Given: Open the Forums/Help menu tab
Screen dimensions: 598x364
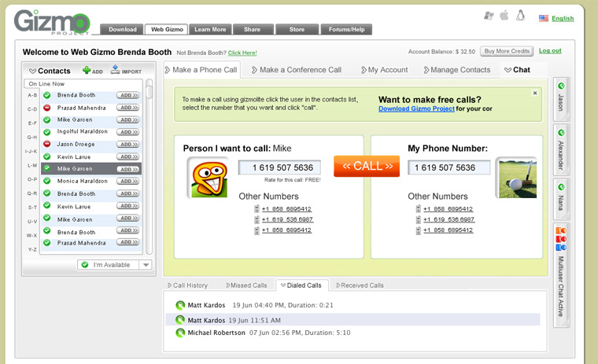Looking at the screenshot, I should [x=346, y=29].
